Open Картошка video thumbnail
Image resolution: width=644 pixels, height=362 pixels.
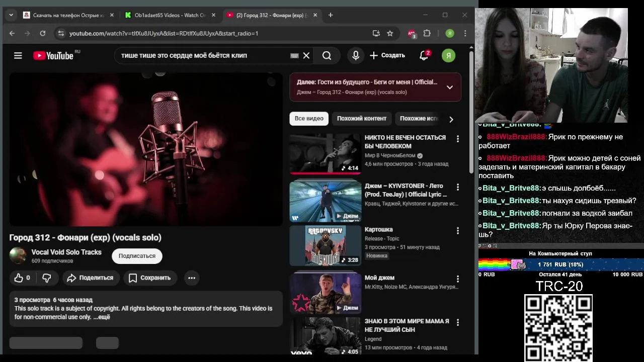click(x=325, y=245)
